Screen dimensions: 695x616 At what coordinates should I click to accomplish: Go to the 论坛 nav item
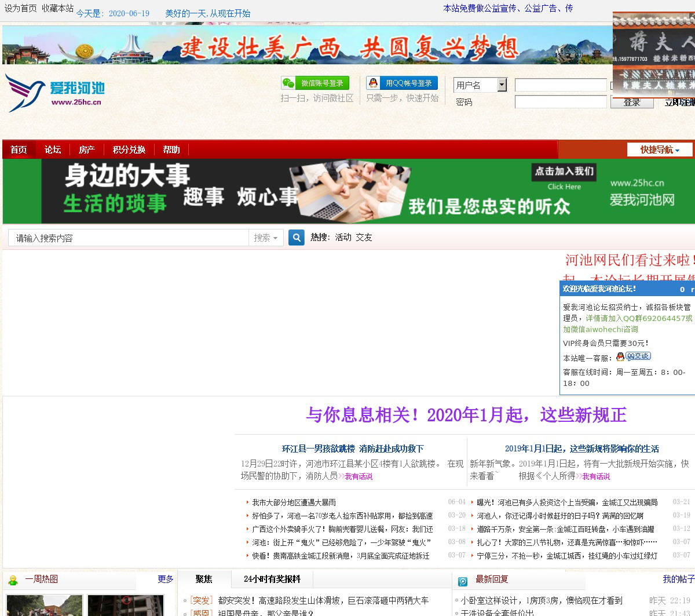tap(53, 150)
